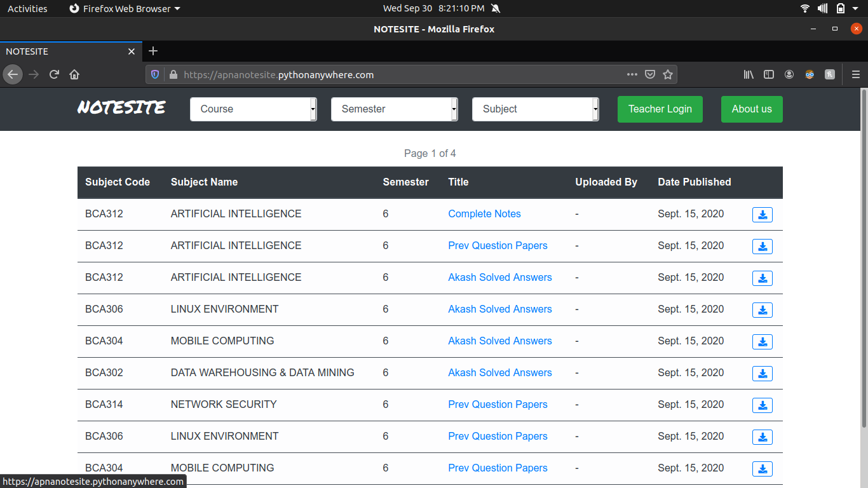Open Akash Solved Answers for BCA304
868x488 pixels.
click(x=500, y=341)
